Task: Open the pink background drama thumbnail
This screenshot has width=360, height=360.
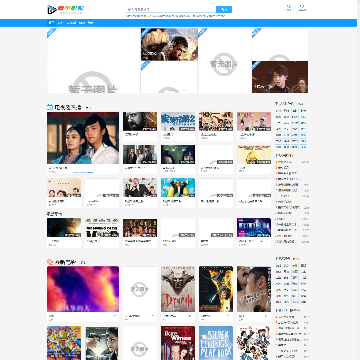Action: point(254,121)
